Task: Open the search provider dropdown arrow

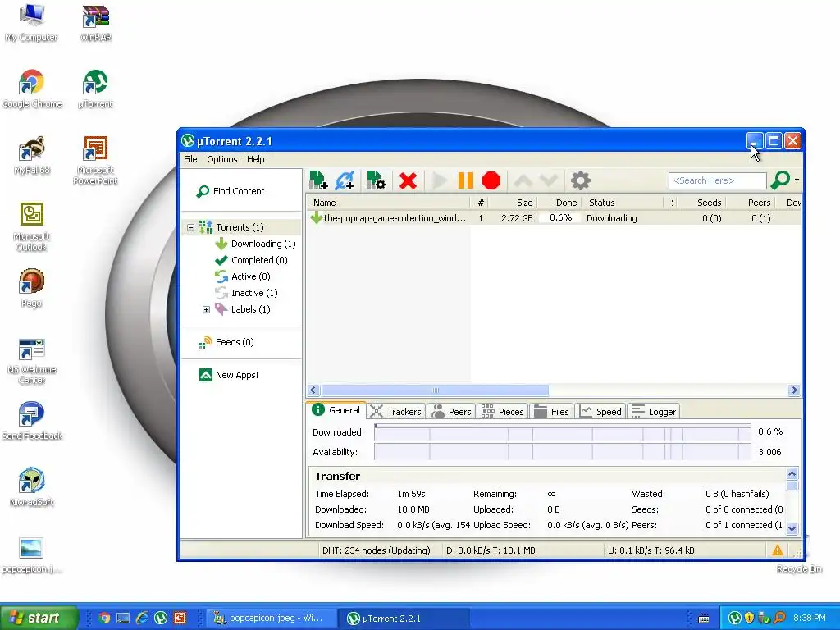Action: pos(797,180)
